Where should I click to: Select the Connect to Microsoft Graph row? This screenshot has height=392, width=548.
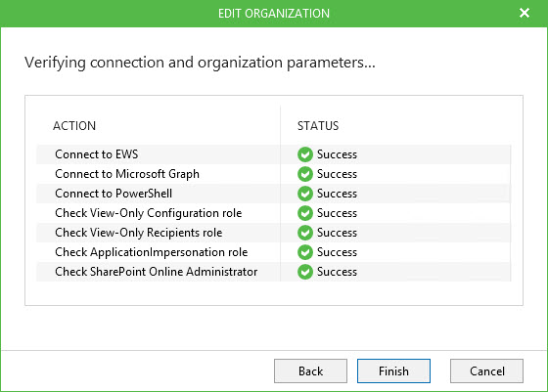coord(274,174)
